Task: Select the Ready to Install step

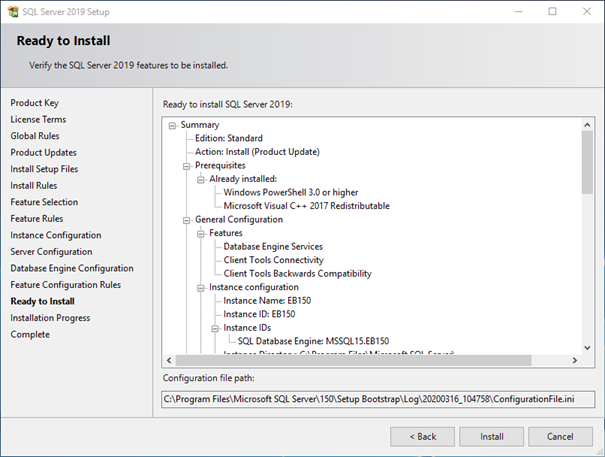Action: 42,301
